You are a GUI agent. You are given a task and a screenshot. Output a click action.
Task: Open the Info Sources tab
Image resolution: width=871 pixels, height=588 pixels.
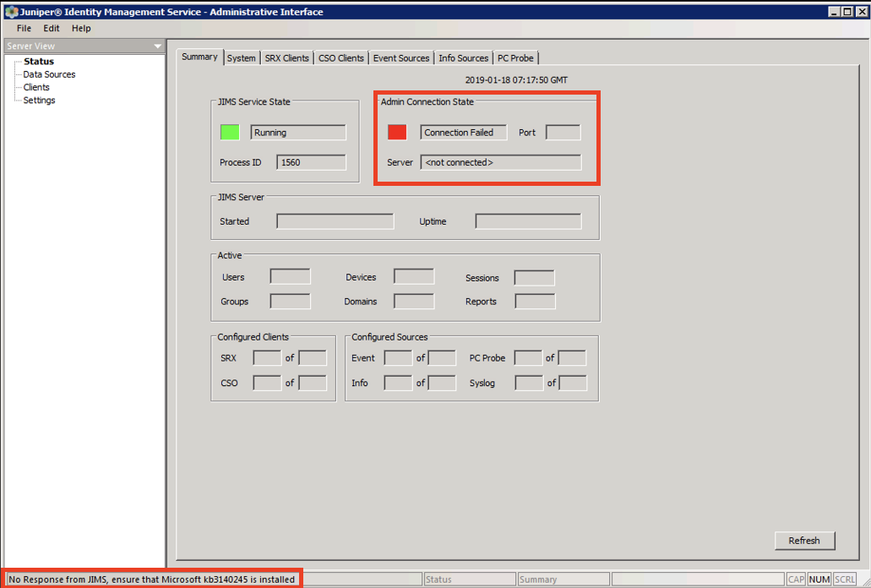pos(463,57)
